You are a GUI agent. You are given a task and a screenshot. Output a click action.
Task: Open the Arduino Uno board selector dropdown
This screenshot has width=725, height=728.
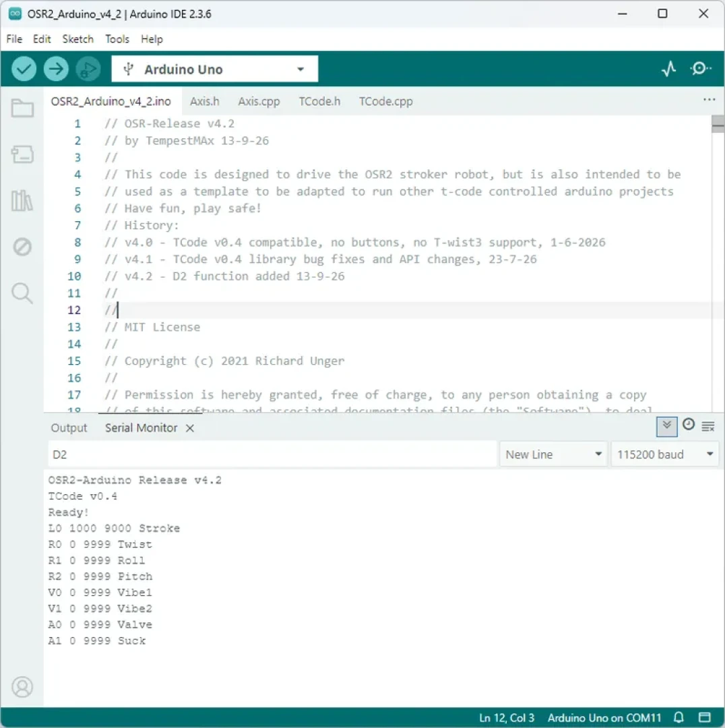pyautogui.click(x=215, y=69)
